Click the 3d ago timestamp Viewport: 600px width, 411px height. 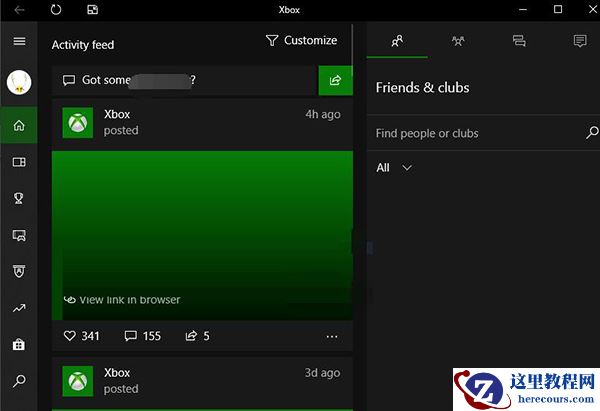point(322,373)
